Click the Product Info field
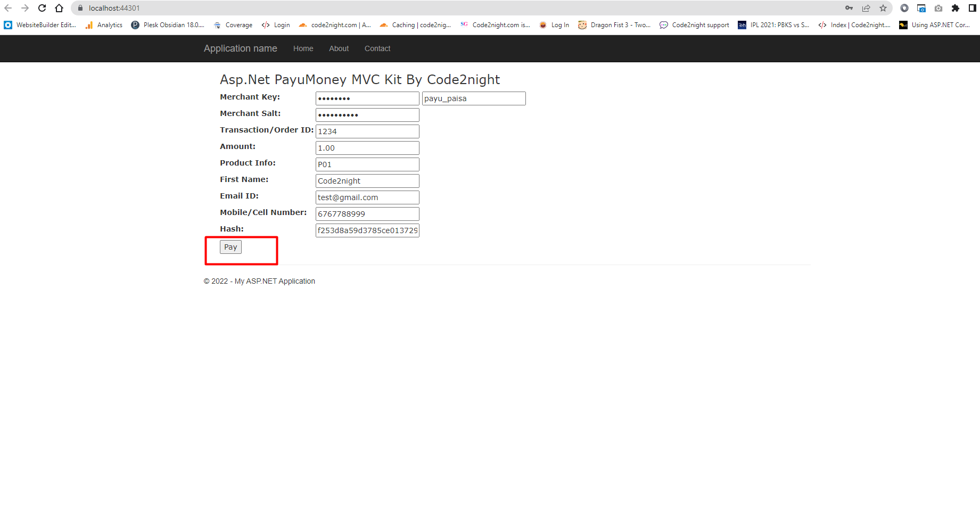The width and height of the screenshot is (980, 520). click(x=367, y=164)
